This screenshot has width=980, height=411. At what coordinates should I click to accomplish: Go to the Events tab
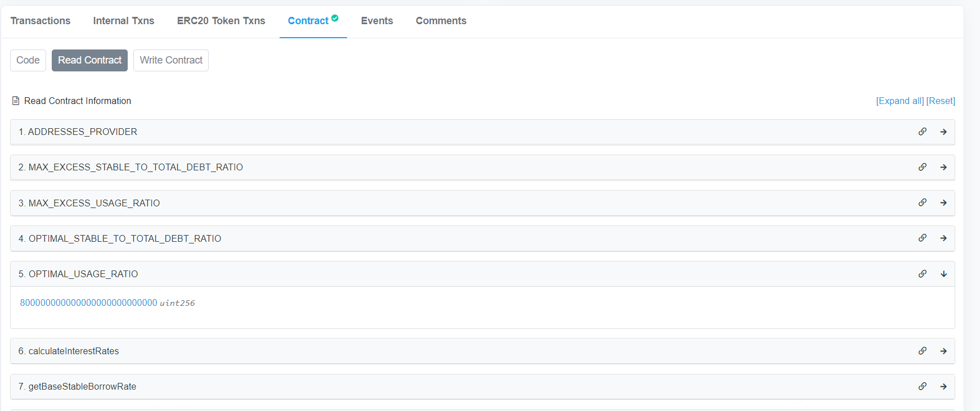(377, 21)
